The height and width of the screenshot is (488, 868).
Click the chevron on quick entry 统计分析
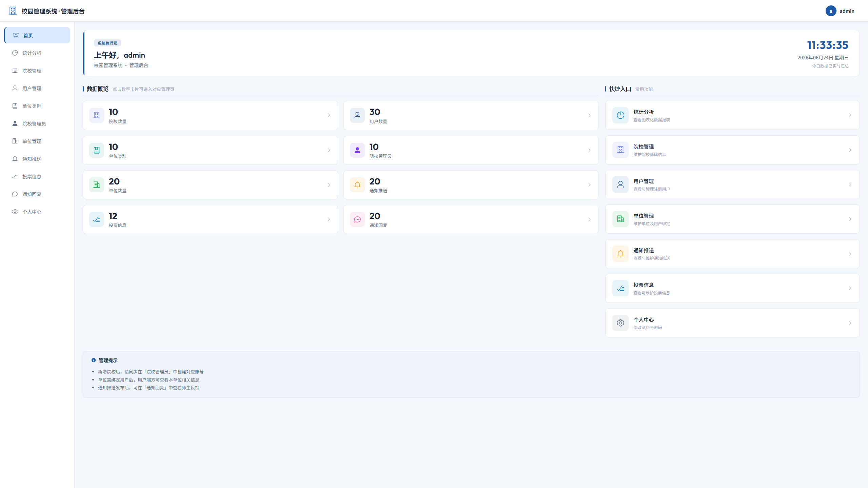[x=850, y=115]
